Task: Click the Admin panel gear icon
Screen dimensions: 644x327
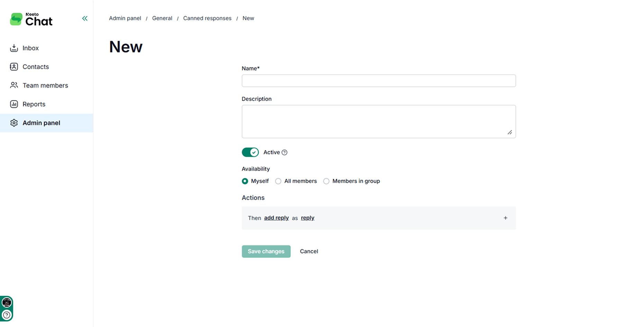Action: click(x=14, y=123)
